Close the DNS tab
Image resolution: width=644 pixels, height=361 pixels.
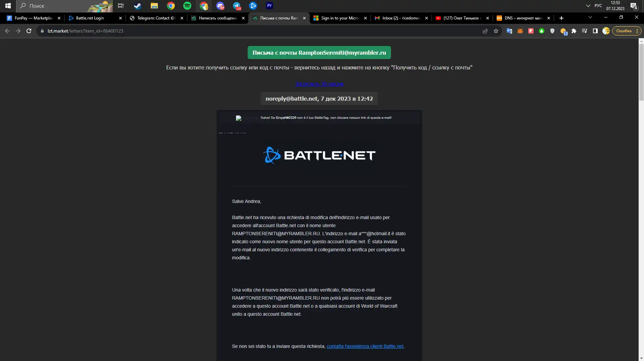coord(549,18)
